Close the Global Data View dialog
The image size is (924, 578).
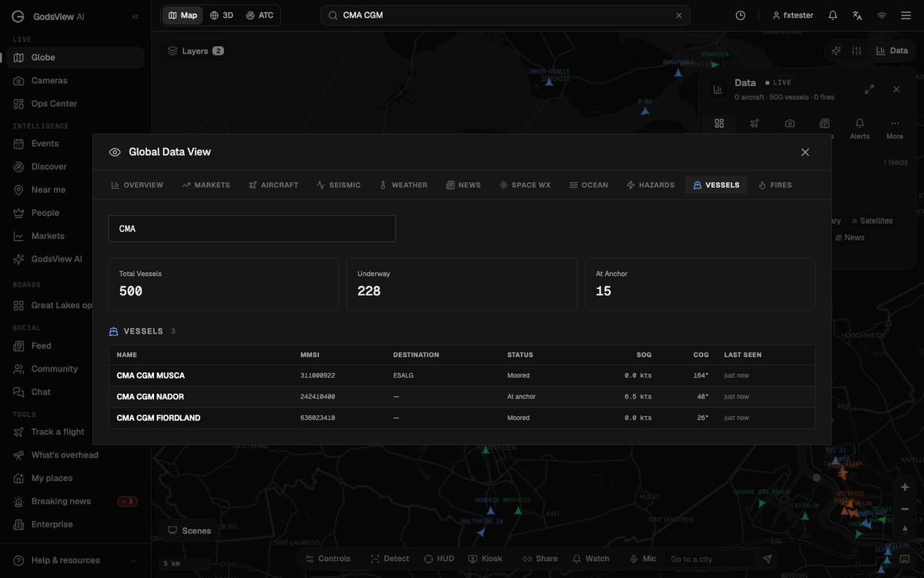point(805,152)
